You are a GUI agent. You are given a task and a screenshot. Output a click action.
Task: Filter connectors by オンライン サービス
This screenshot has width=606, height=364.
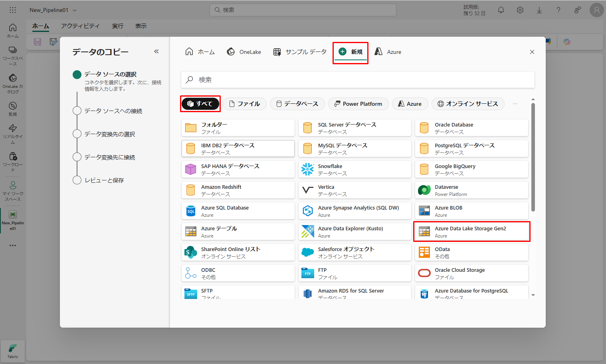(467, 104)
